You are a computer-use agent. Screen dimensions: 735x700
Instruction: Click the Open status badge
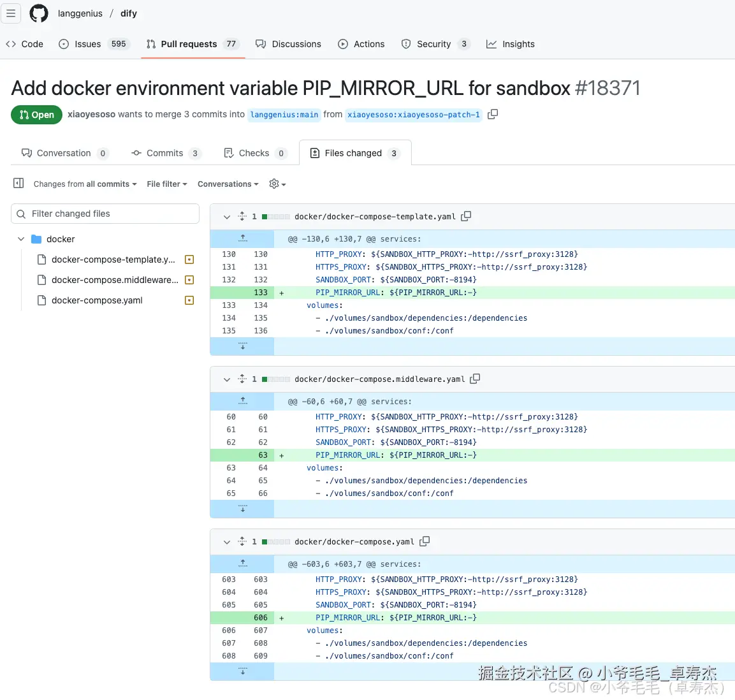(36, 115)
